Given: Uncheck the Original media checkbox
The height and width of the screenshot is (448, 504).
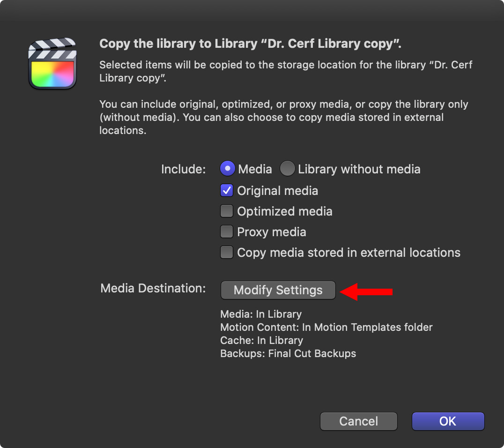Looking at the screenshot, I should (227, 190).
